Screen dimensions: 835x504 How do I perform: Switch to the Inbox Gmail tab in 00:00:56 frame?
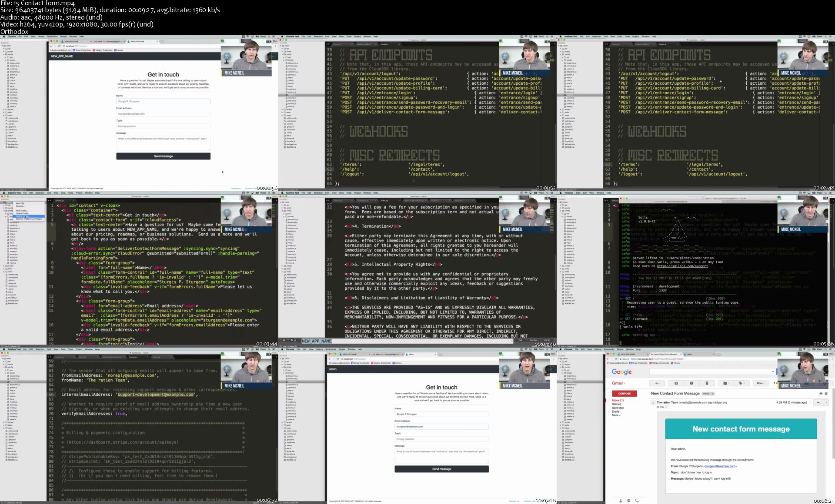(x=109, y=41)
